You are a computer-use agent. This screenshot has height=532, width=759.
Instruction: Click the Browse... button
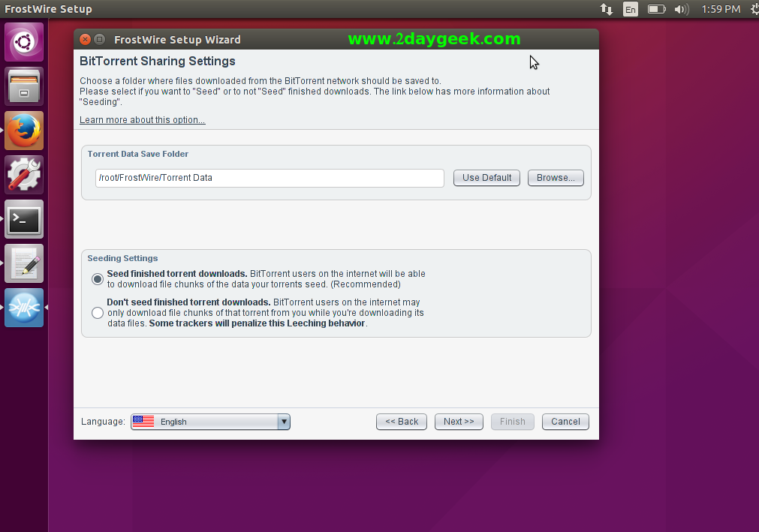556,178
